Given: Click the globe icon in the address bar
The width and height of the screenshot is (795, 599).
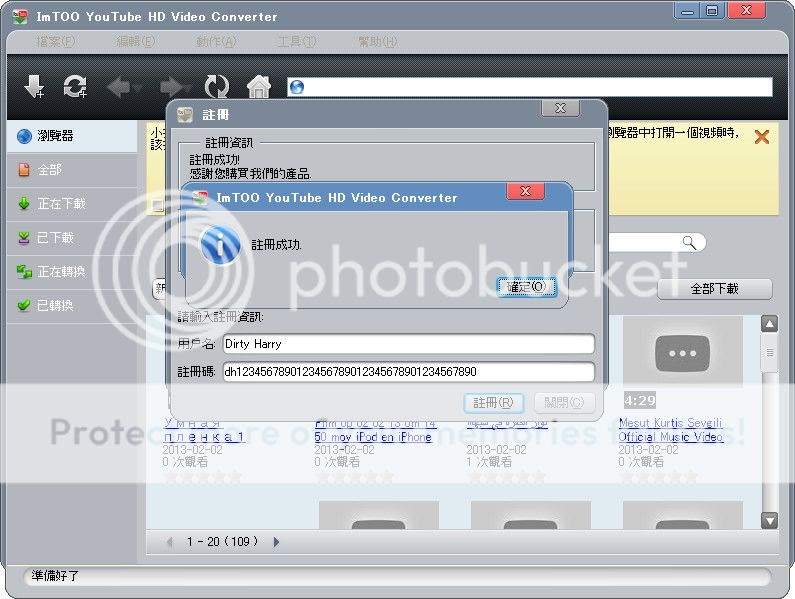Looking at the screenshot, I should [x=297, y=87].
